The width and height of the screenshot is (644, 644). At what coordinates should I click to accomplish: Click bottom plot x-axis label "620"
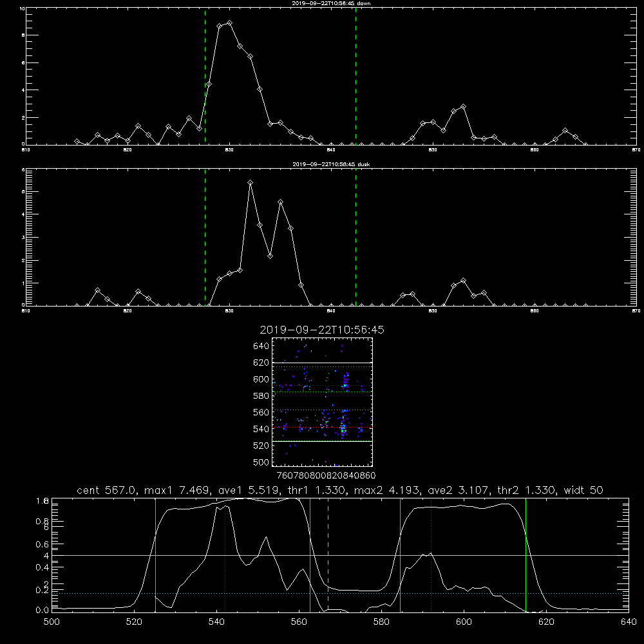[x=546, y=622]
